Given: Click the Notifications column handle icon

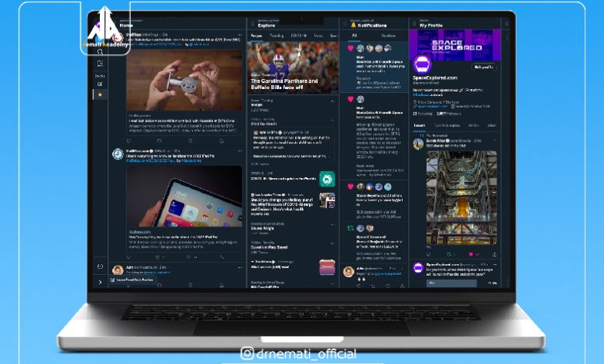Looking at the screenshot, I should tap(345, 24).
